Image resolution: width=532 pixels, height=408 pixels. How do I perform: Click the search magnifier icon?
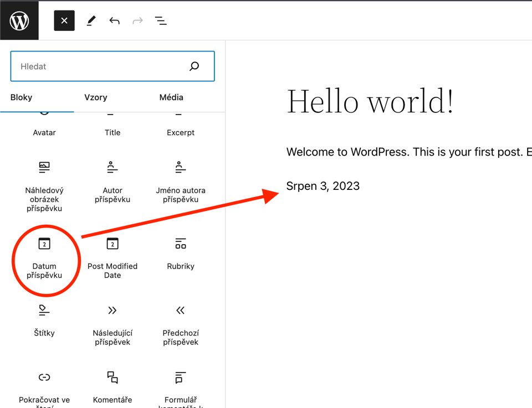pos(194,66)
